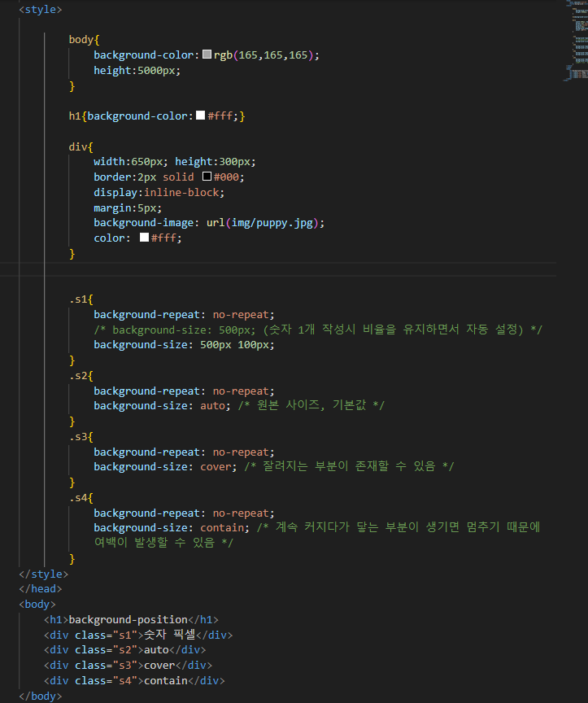Screen dimensions: 588x703
Task: Click the url(img/puppy.jpg) value
Action: tap(263, 222)
